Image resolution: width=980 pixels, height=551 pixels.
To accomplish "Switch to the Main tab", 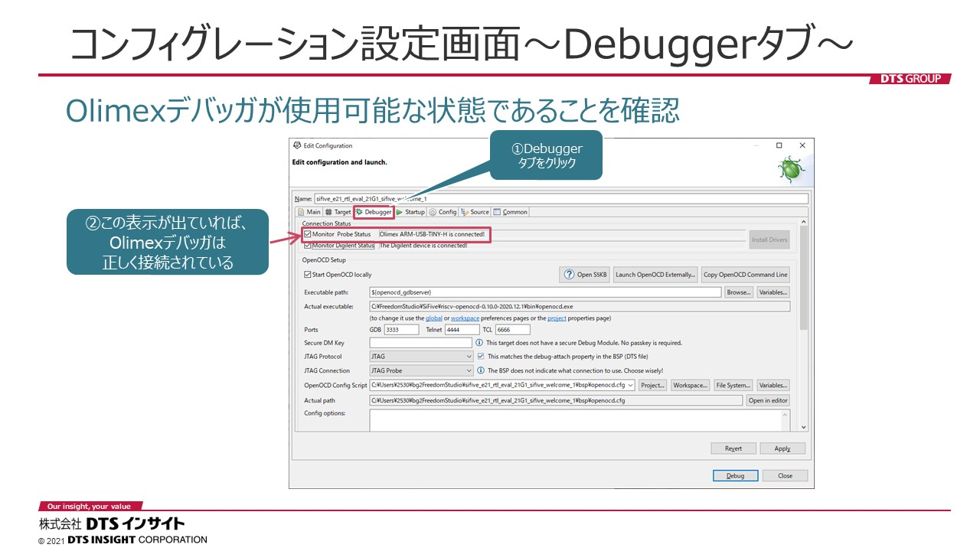I will tap(309, 212).
